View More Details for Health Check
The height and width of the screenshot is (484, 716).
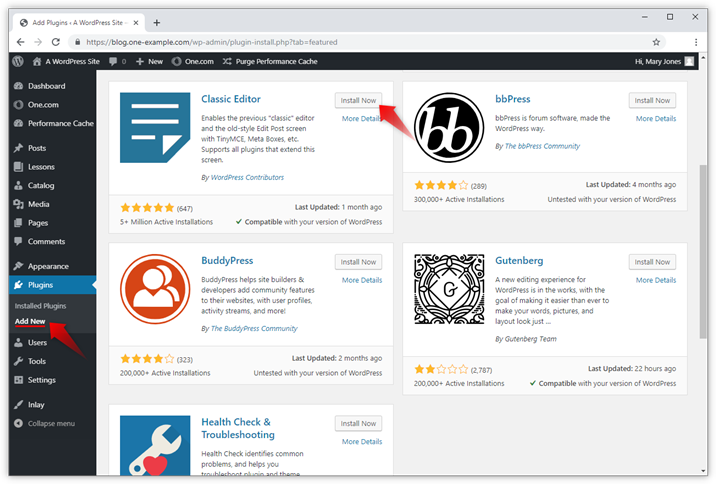click(362, 442)
